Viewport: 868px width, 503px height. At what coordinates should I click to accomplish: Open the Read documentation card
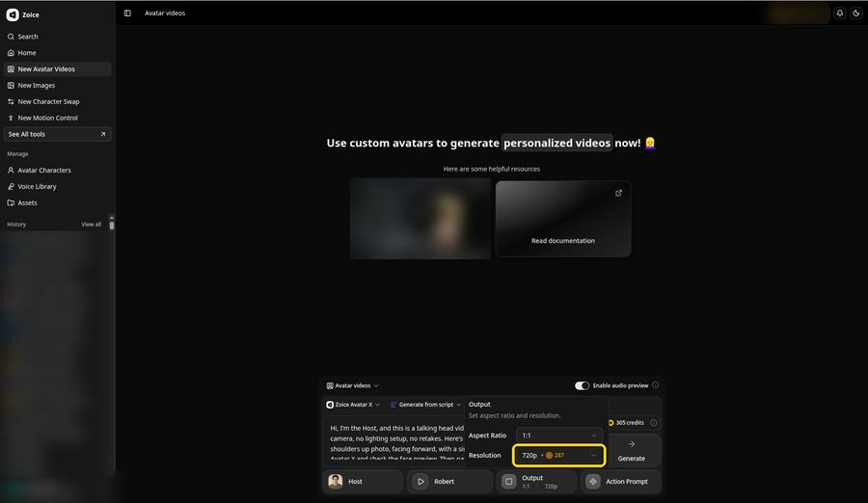[563, 219]
